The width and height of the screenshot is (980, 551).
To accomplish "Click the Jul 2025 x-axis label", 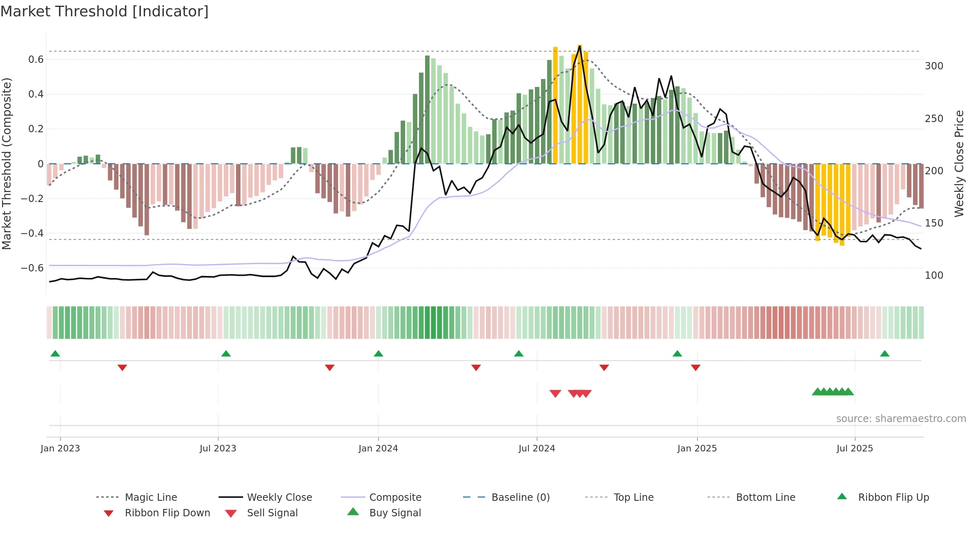I will pos(855,448).
